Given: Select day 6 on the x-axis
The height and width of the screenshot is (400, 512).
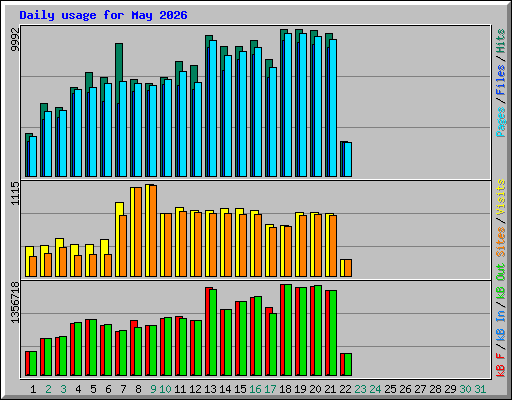Looking at the screenshot, I should 108,389.
